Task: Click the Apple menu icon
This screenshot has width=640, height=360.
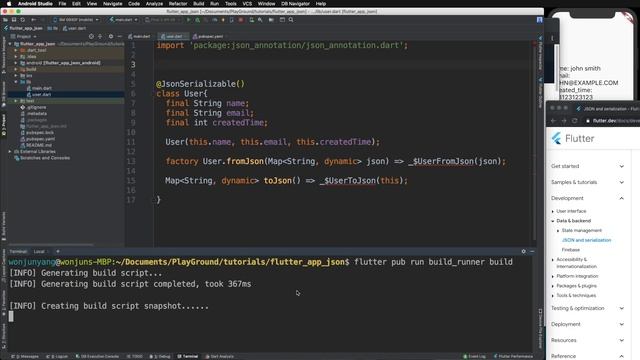Action: click(9, 4)
